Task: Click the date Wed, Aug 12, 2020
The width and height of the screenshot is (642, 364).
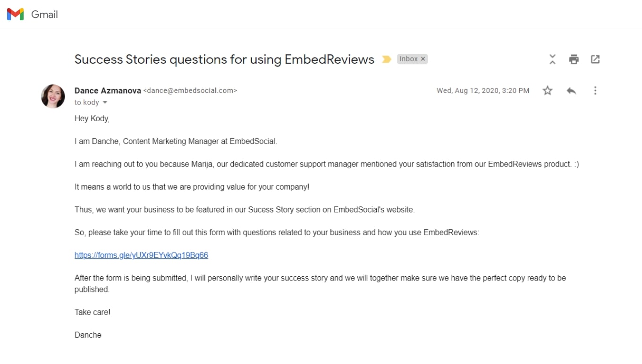Action: pyautogui.click(x=468, y=91)
